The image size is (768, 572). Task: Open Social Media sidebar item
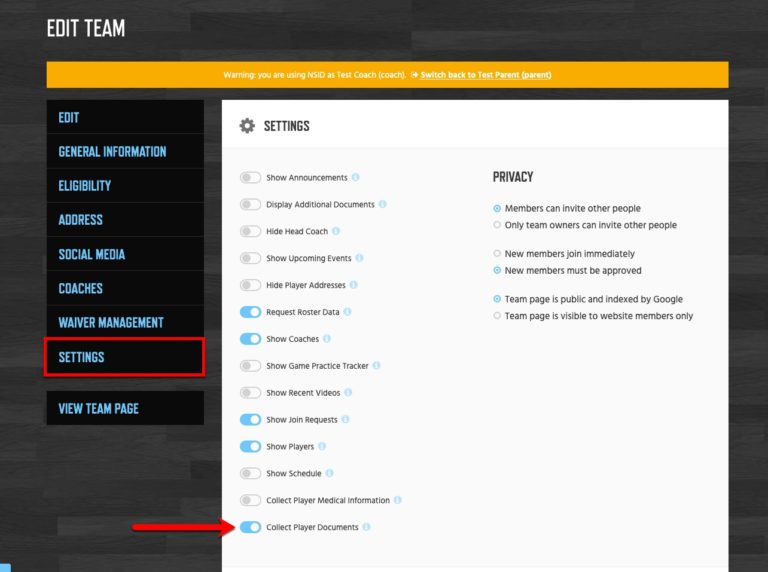point(125,254)
